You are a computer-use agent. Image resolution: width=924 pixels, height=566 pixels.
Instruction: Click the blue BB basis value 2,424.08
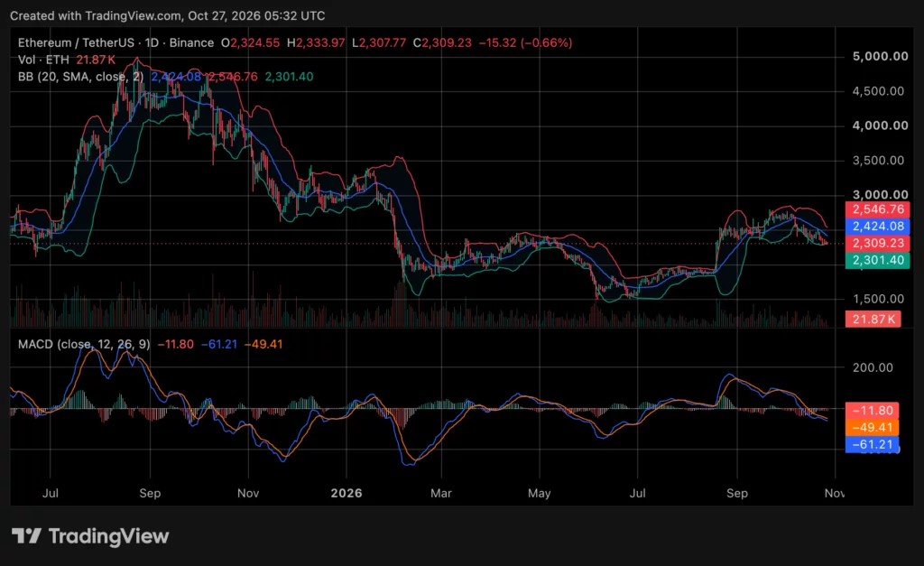coord(176,77)
